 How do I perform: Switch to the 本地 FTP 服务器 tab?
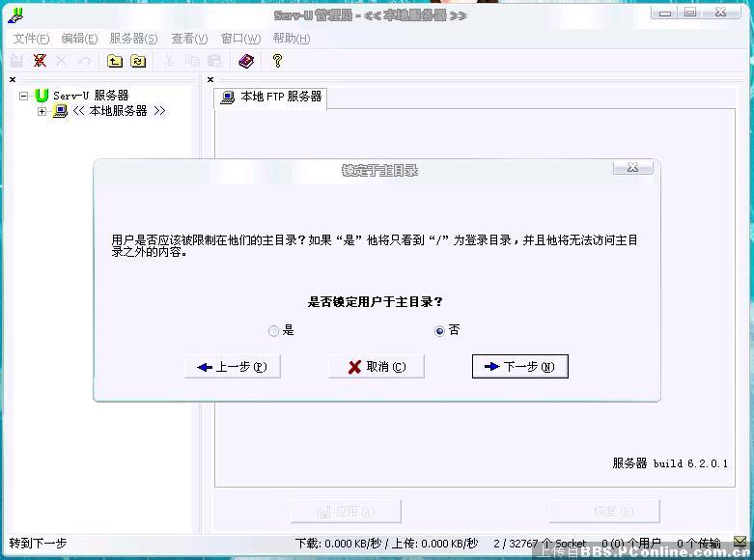[271, 98]
